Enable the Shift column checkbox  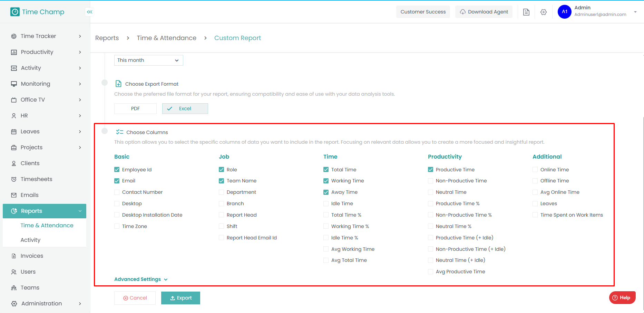click(x=222, y=226)
